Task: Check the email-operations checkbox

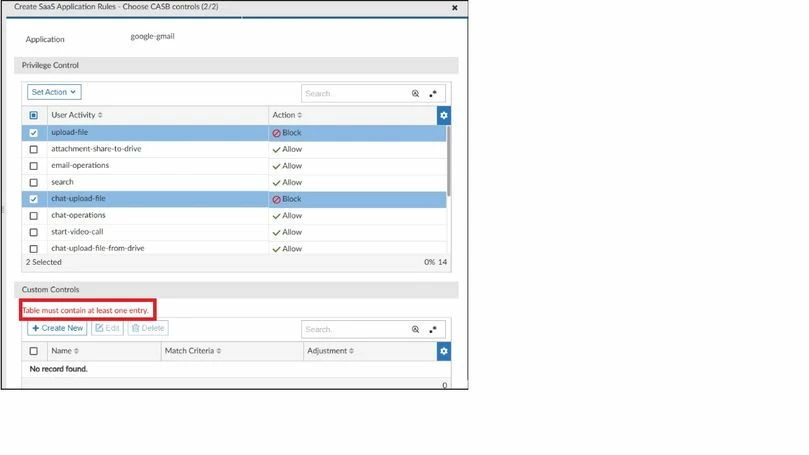Action: [34, 166]
